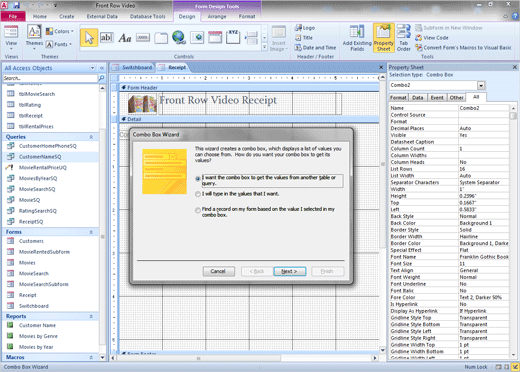Pick the Label (Aa) control
520x372 pixels.
[x=125, y=38]
